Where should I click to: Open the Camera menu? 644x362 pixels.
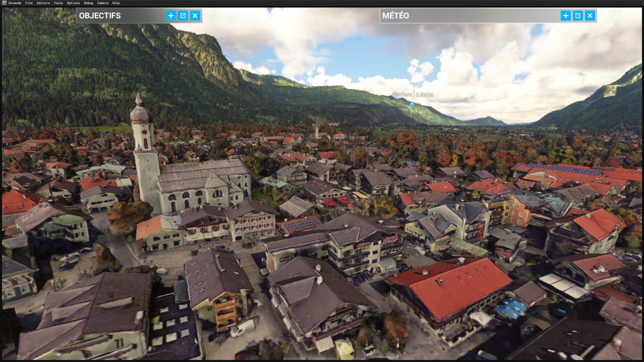103,3
